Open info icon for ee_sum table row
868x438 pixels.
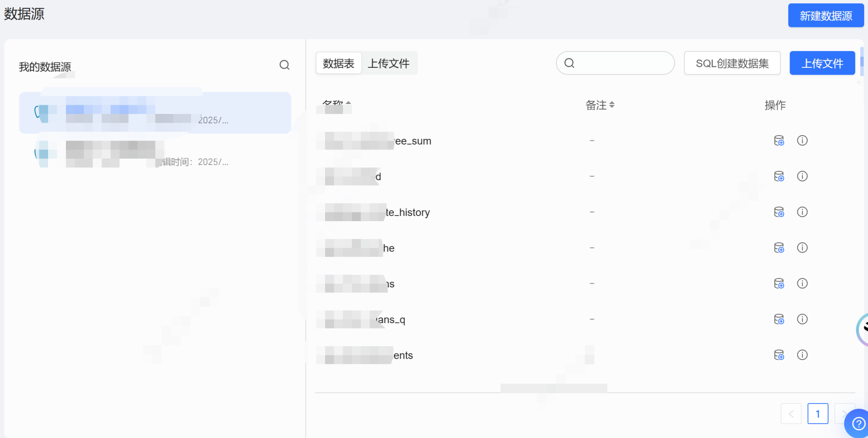802,140
